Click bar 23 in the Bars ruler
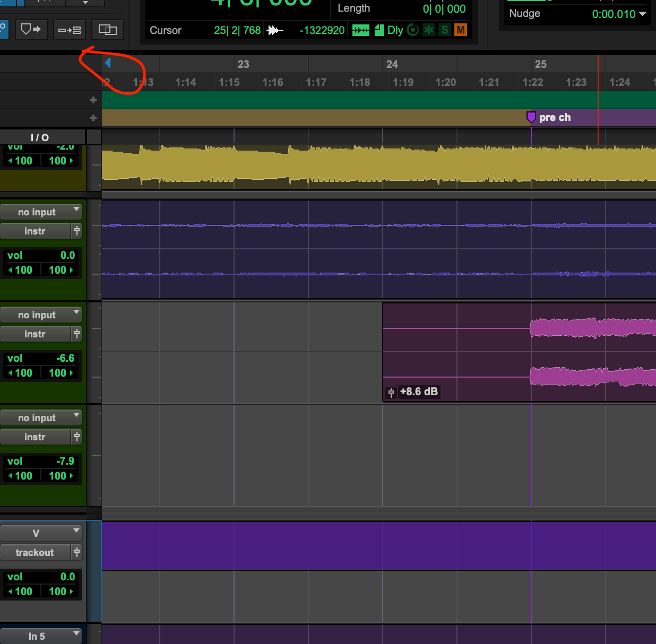This screenshot has height=644, width=656. pyautogui.click(x=243, y=64)
